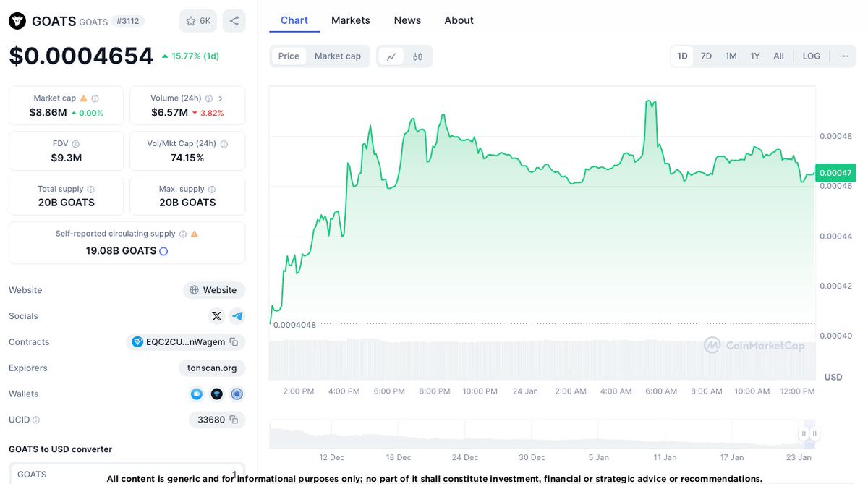
Task: Open the About tab
Action: 459,20
